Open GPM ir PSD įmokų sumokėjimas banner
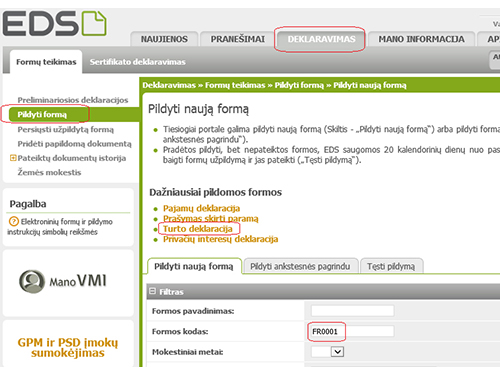The height and width of the screenshot is (375, 500). (x=68, y=347)
